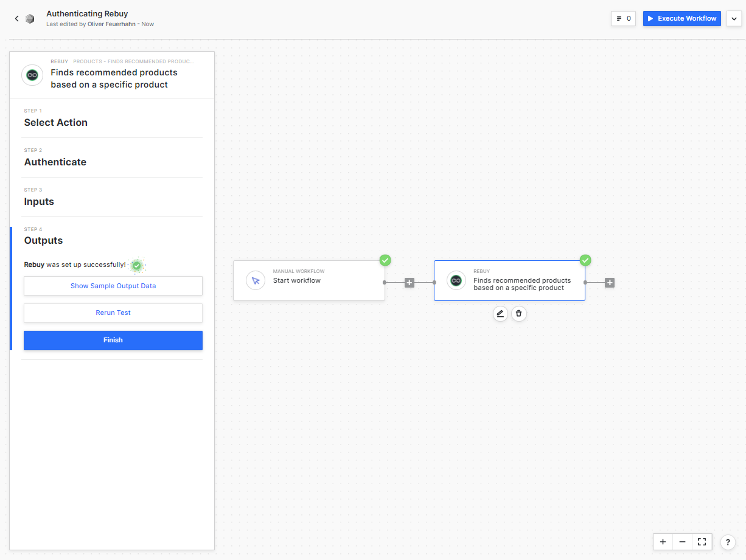
Task: Open help with question mark button
Action: coord(728,542)
